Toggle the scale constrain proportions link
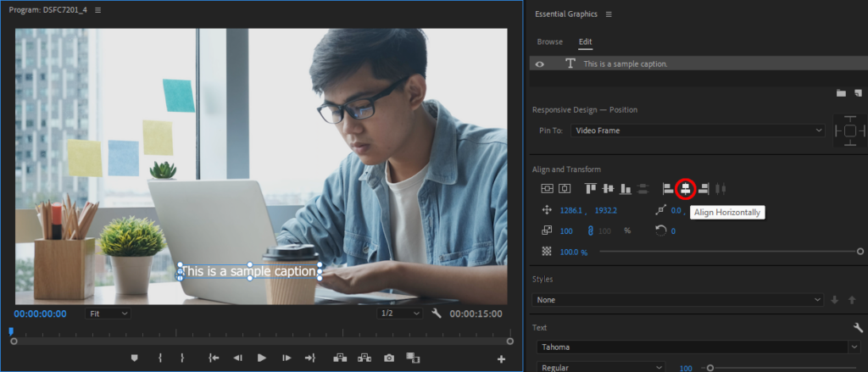The image size is (868, 372). click(590, 230)
